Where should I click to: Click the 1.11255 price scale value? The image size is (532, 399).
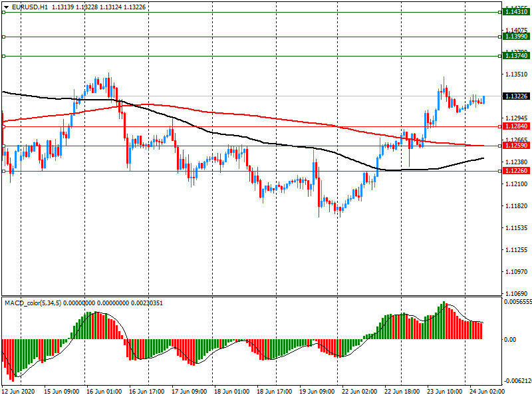(x=517, y=250)
